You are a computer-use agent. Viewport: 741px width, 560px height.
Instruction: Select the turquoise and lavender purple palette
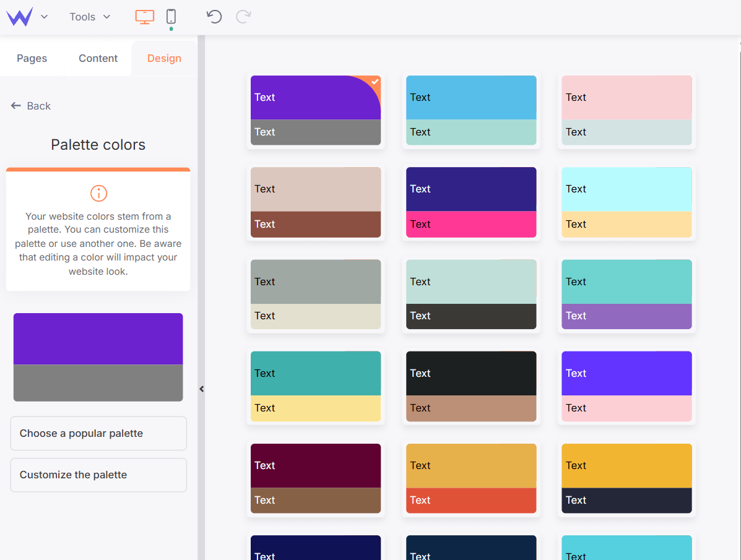pos(626,295)
